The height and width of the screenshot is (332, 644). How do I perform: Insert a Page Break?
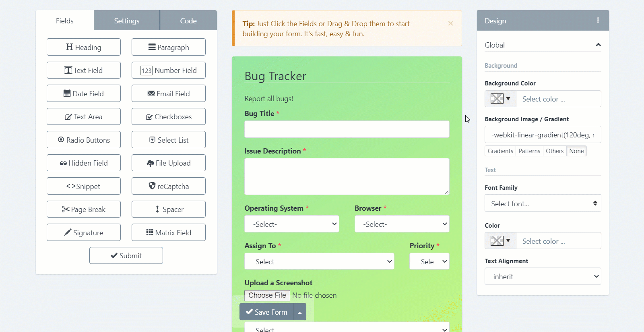click(x=84, y=210)
